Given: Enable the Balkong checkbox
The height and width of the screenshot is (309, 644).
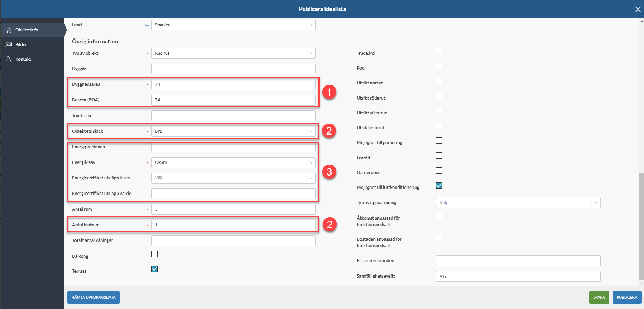Looking at the screenshot, I should 155,254.
